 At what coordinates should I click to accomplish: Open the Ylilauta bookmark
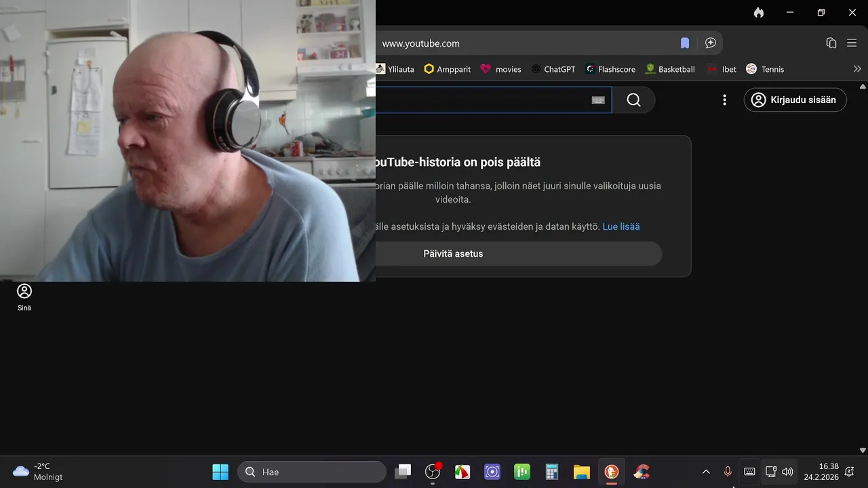(x=395, y=69)
